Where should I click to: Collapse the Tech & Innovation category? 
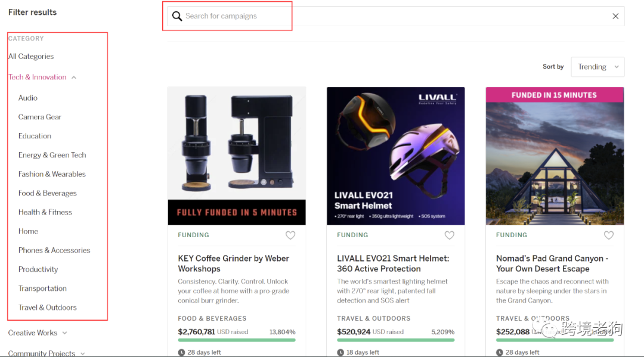click(42, 77)
